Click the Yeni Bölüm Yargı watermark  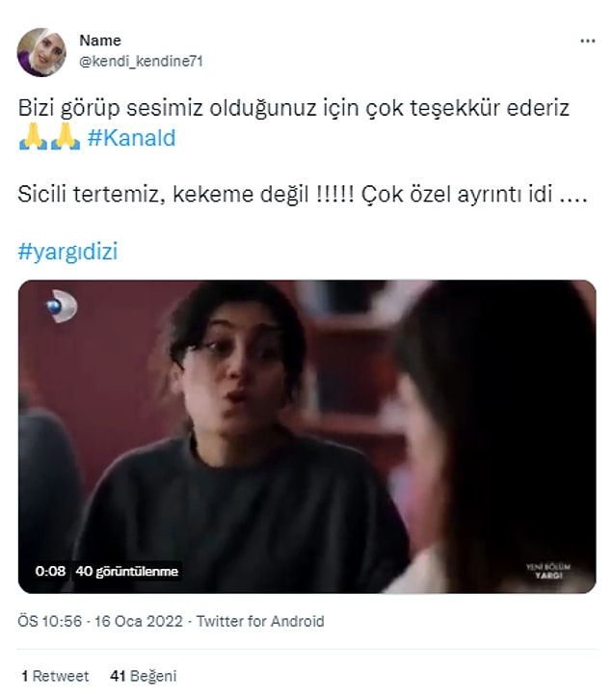coord(548,571)
